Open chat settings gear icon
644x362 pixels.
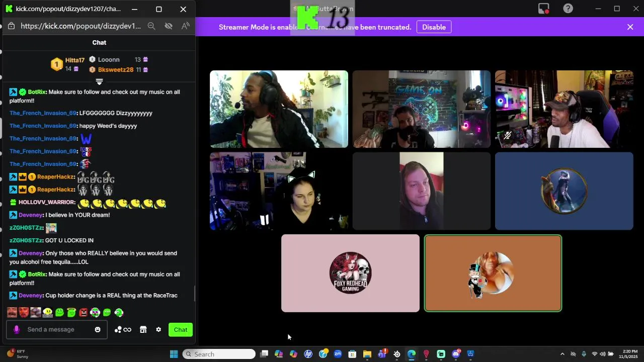[158, 330]
